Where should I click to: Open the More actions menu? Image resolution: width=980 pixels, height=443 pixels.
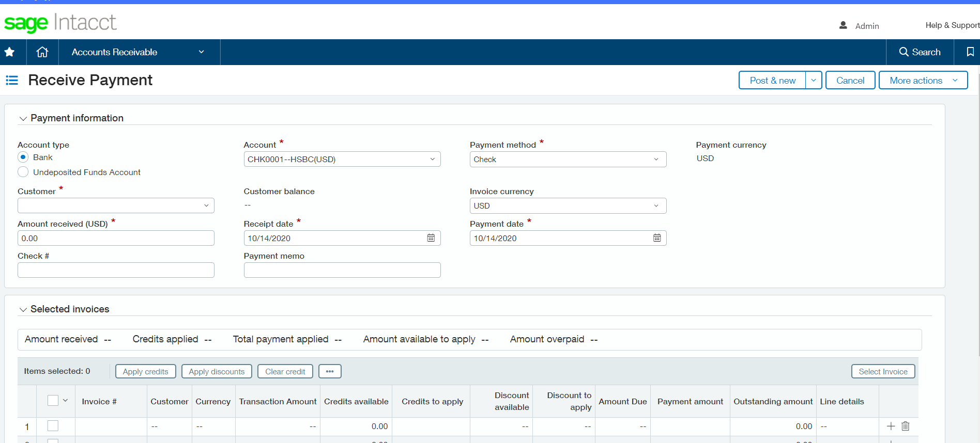click(923, 81)
